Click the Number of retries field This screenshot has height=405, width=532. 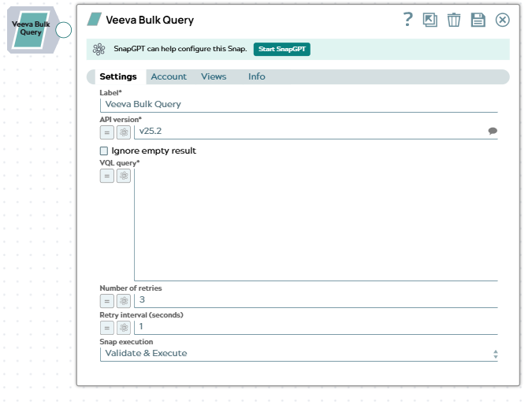coord(316,300)
